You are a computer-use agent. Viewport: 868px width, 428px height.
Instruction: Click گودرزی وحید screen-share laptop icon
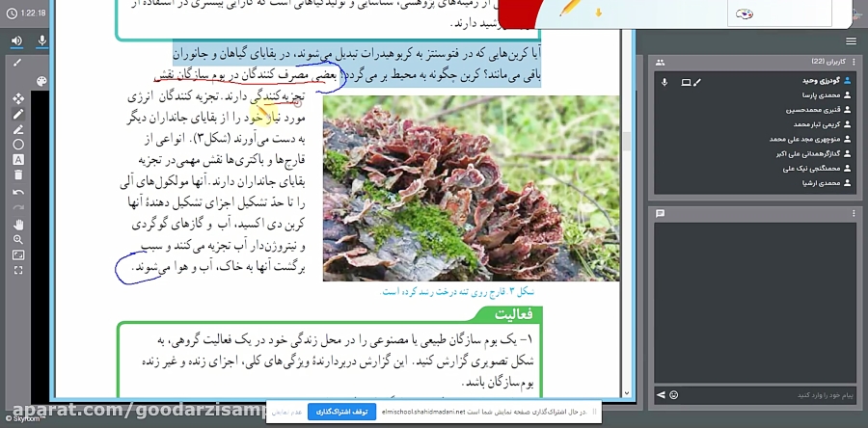pyautogui.click(x=686, y=82)
